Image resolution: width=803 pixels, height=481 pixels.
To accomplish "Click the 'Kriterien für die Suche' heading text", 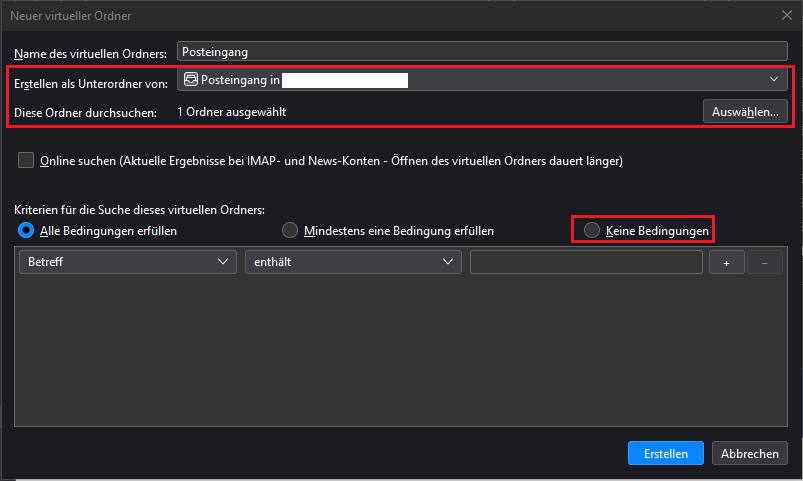I will (139, 210).
